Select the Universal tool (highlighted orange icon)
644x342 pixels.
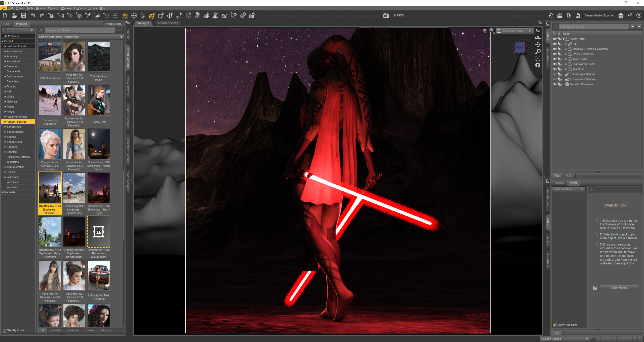click(x=152, y=15)
